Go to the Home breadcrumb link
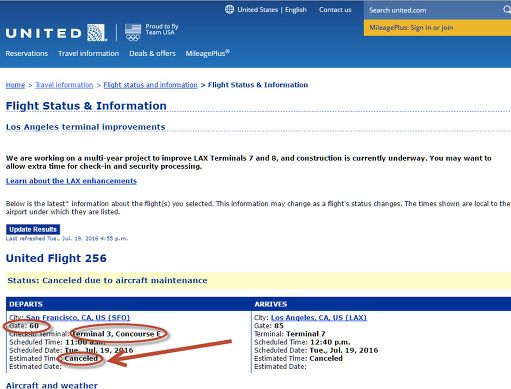The image size is (511, 389). (x=15, y=85)
